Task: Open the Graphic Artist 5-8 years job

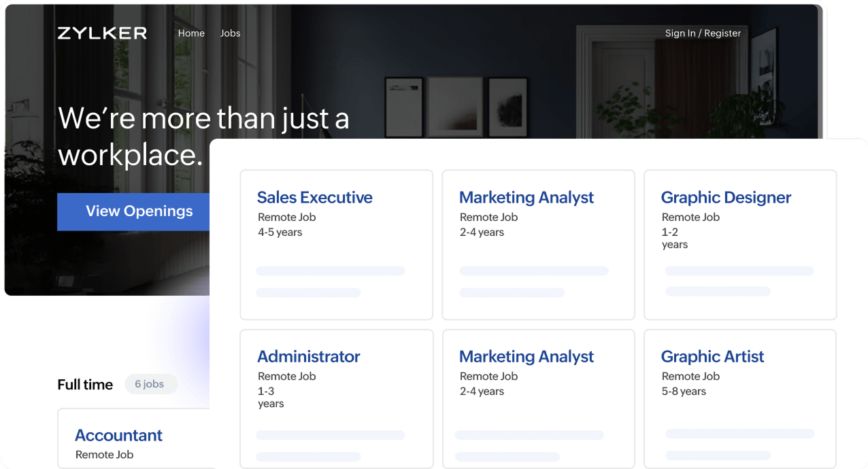Action: 712,356
